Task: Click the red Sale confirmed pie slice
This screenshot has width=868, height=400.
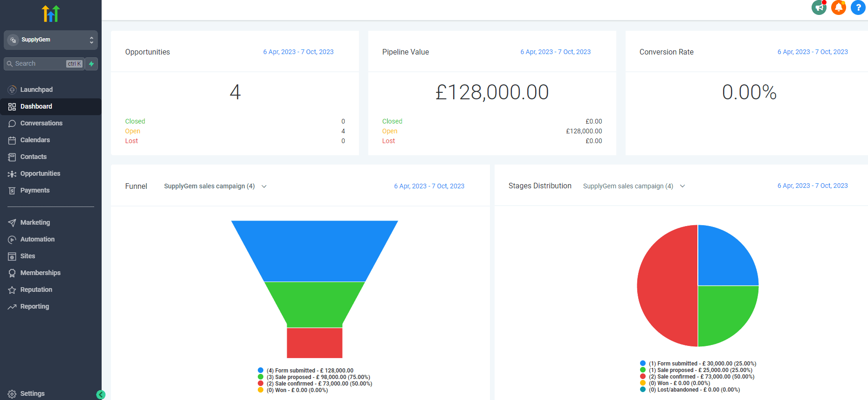Action: click(x=667, y=286)
